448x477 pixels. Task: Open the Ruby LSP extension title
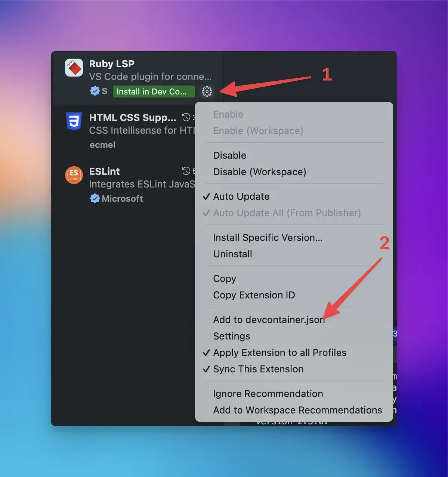pos(112,64)
